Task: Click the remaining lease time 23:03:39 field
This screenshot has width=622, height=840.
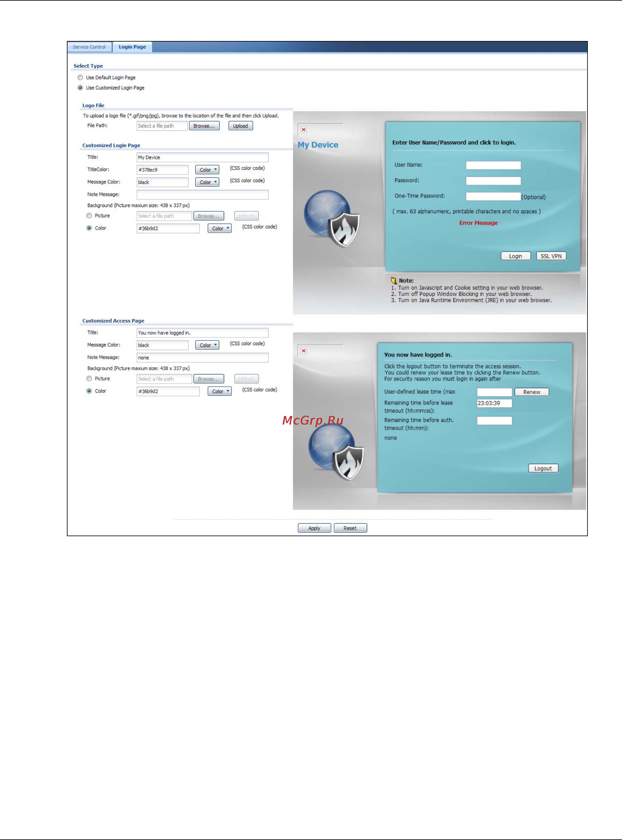Action: tap(494, 403)
